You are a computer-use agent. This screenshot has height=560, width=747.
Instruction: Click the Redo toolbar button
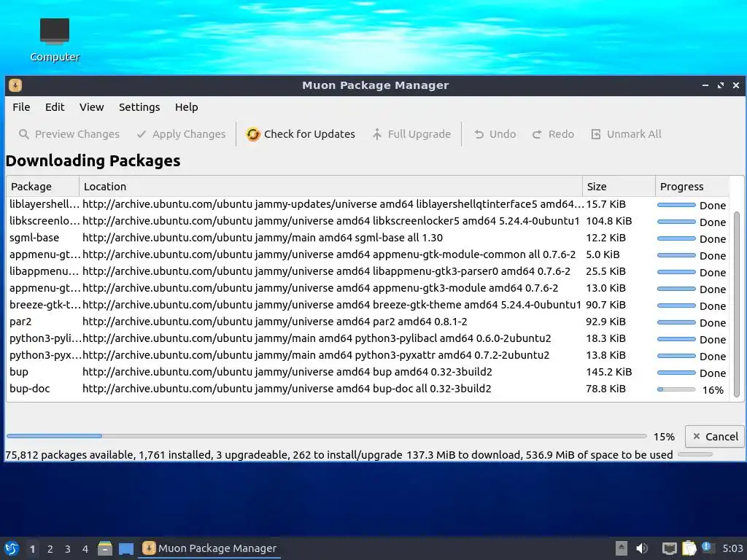pos(553,134)
